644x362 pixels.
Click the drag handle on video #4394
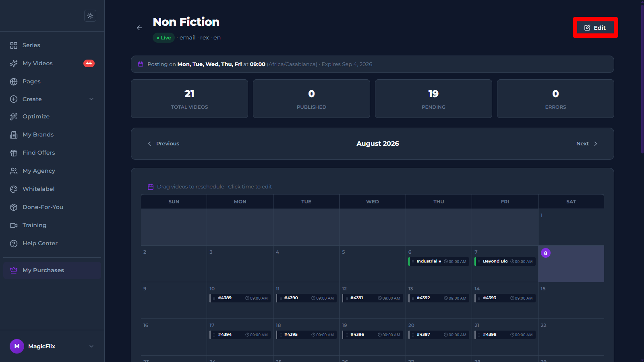(214, 335)
